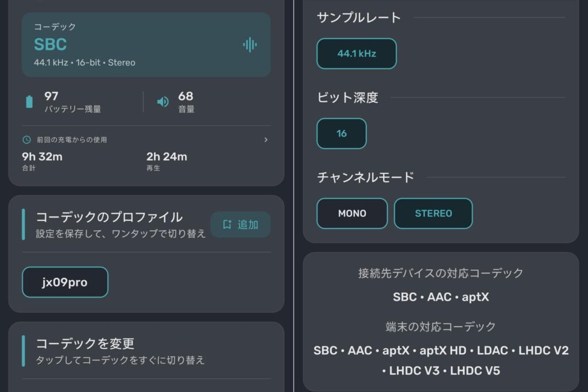Tap the 端末の対応コーデック label

(440, 327)
